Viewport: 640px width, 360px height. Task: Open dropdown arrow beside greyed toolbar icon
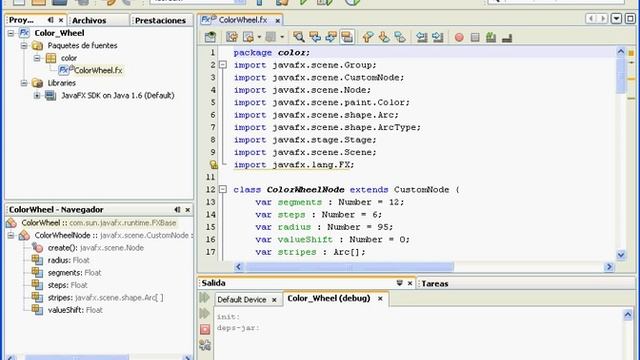tap(282, 37)
